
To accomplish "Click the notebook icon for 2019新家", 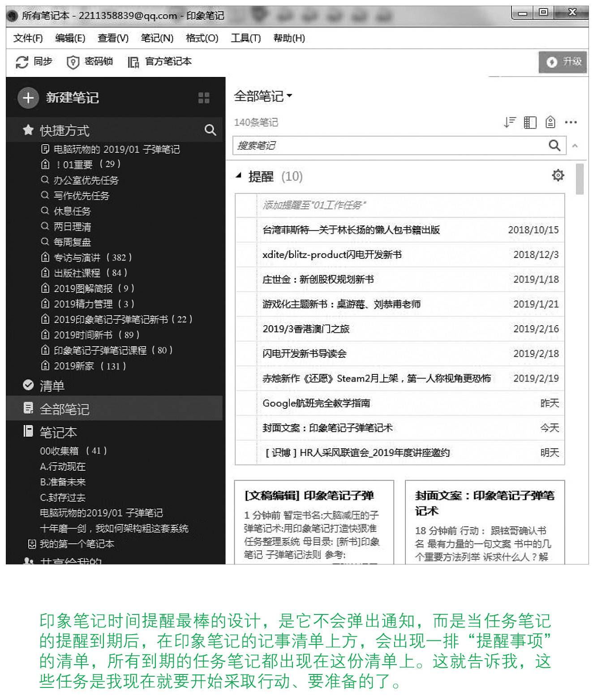I will pyautogui.click(x=45, y=366).
